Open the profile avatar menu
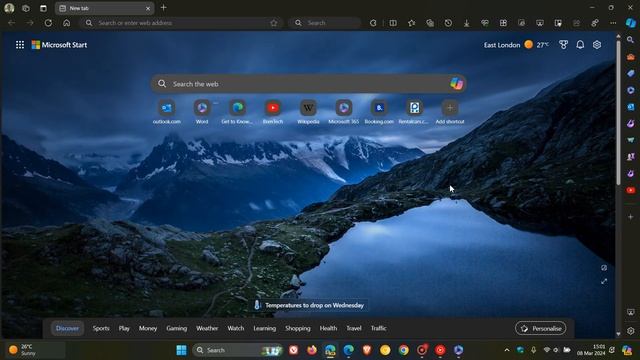The height and width of the screenshot is (360, 640). pos(9,8)
